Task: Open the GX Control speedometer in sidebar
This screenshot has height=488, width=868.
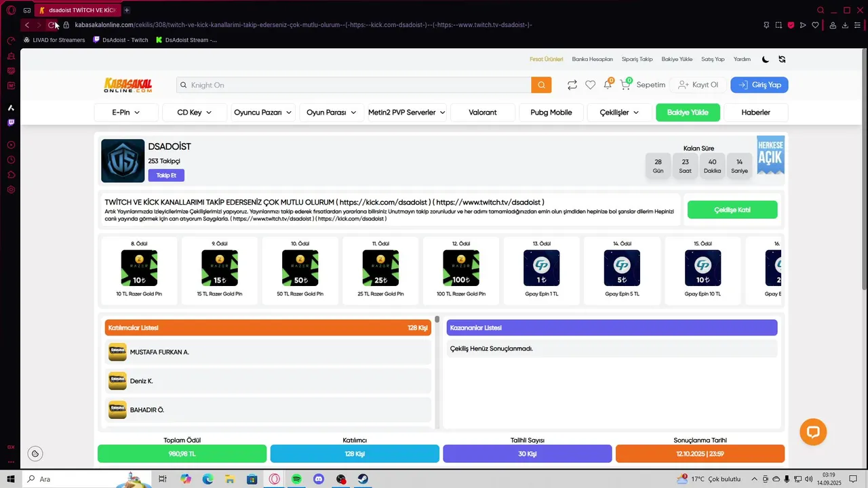Action: [11, 41]
